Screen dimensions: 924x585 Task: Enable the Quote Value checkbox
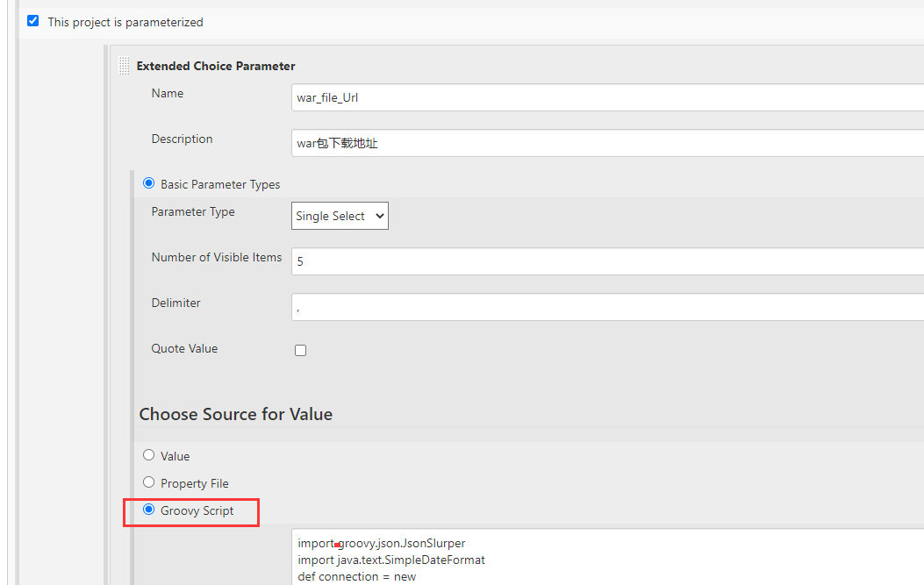[x=300, y=350]
